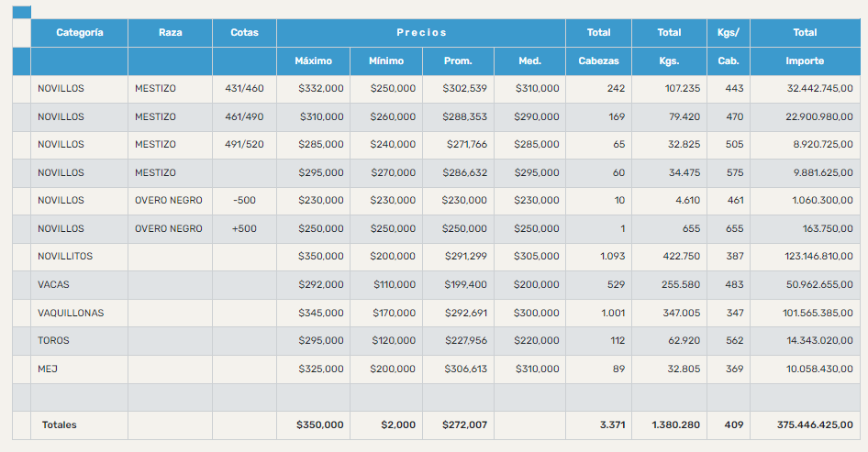Viewport: 868px width, 452px height.
Task: Click the Mínimo price subheader
Action: coord(386,61)
